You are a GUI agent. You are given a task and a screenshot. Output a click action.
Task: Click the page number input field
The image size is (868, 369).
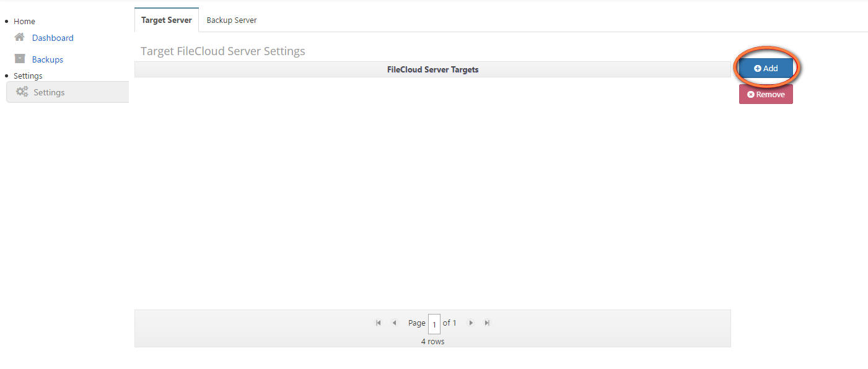[x=434, y=324]
